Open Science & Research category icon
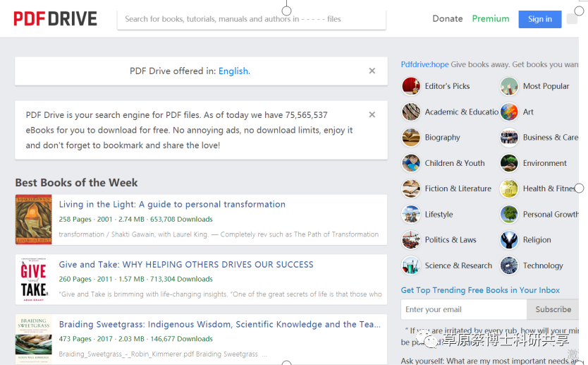Screen dimensions: 588x365 (411, 265)
